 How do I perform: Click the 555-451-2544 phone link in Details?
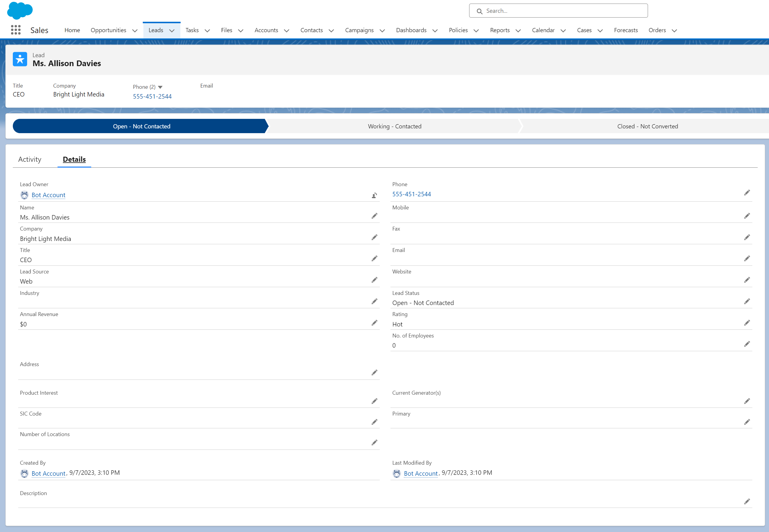pyautogui.click(x=411, y=194)
